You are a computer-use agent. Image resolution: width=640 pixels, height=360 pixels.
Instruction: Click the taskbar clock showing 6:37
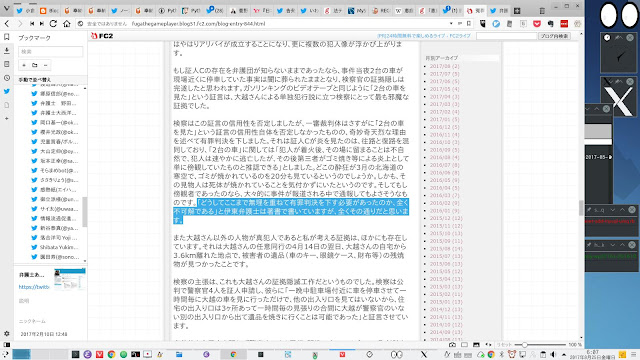(x=592, y=354)
